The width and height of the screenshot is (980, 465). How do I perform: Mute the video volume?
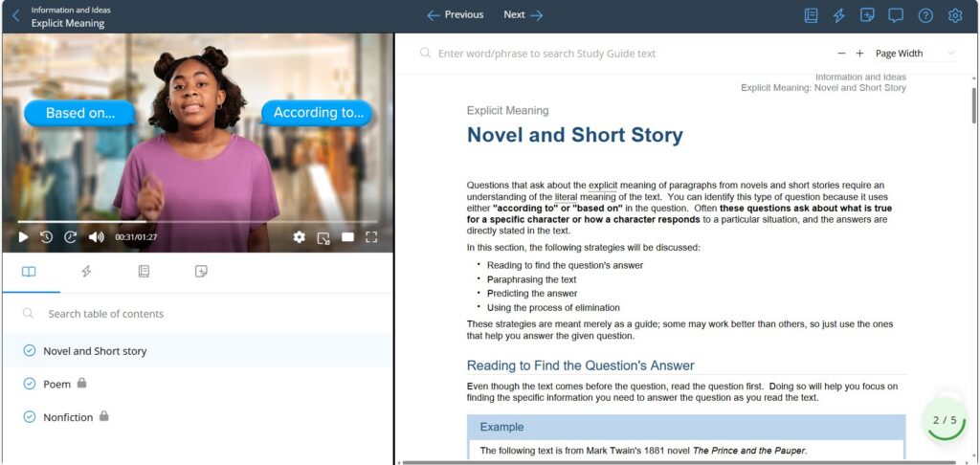pyautogui.click(x=96, y=237)
